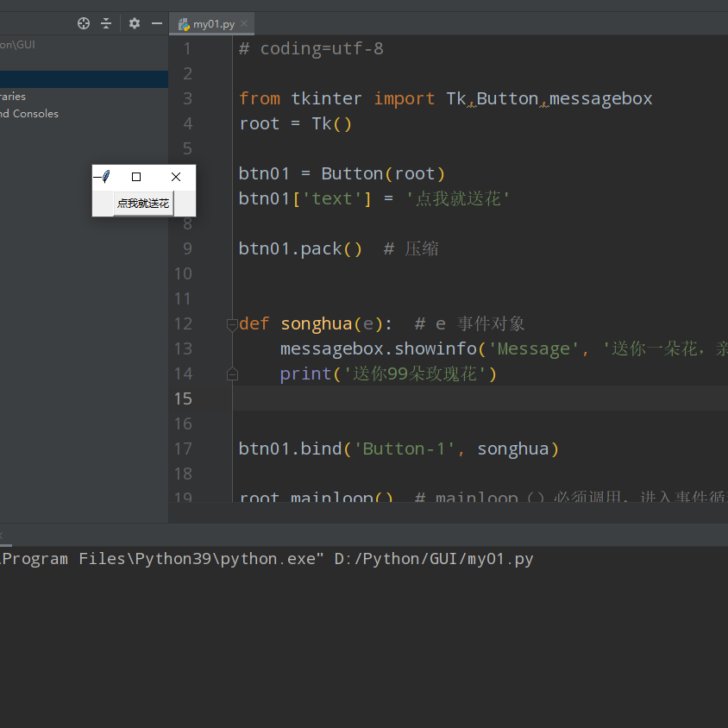Collapse the songhua function fold marker
Screen dimensions: 728x728
coord(232,324)
